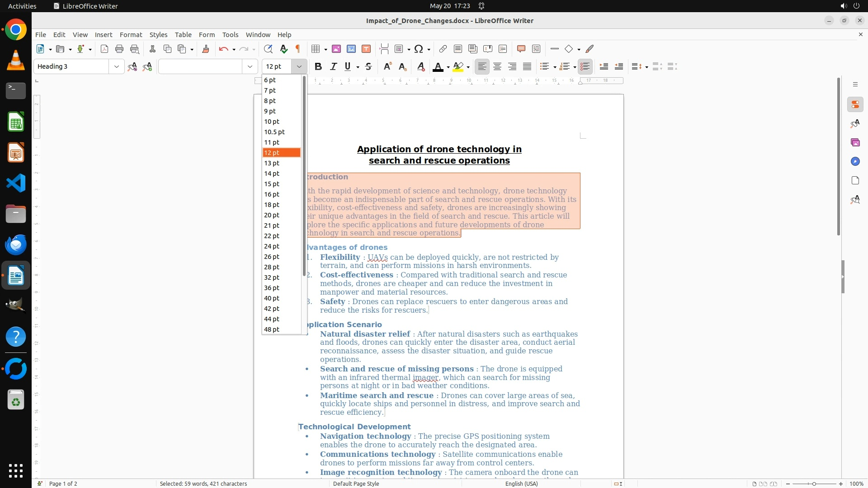Toggle Formatting Marks pilcrow
This screenshot has height=488, width=868.
click(298, 49)
